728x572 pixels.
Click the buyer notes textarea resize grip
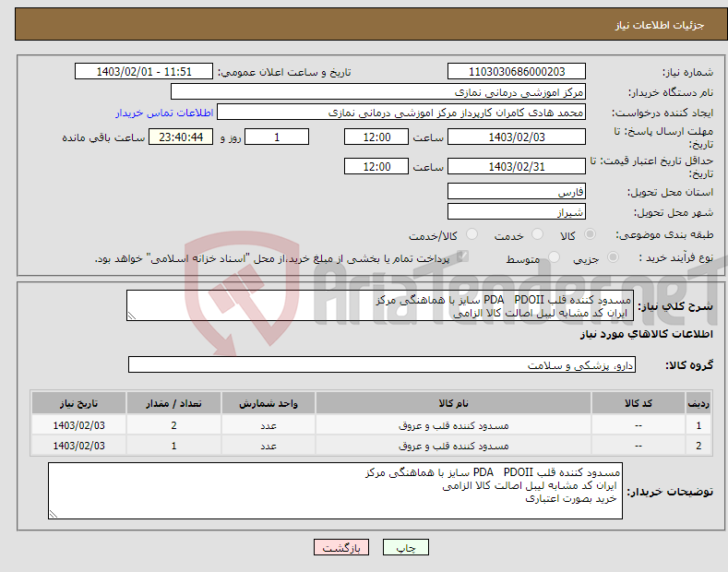54,514
